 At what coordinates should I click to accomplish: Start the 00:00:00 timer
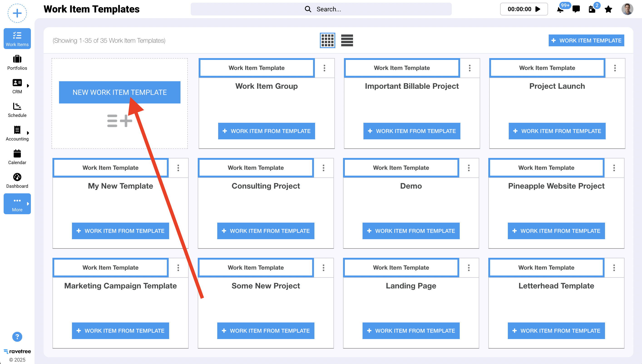[x=538, y=9]
